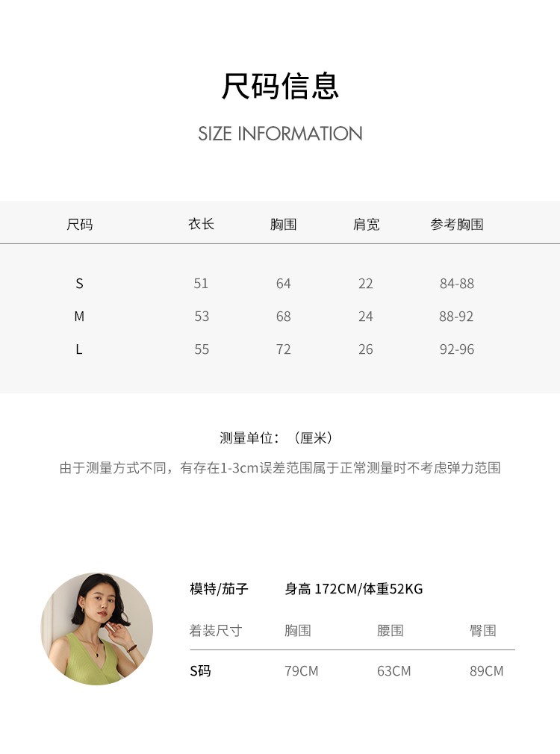This screenshot has width=560, height=754.
Task: Select the 衣长 column header
Action: (x=201, y=224)
